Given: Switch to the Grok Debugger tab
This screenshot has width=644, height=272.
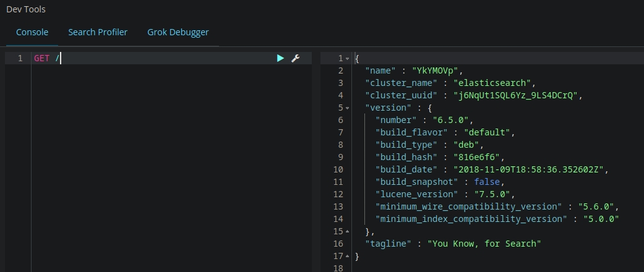Looking at the screenshot, I should (178, 32).
